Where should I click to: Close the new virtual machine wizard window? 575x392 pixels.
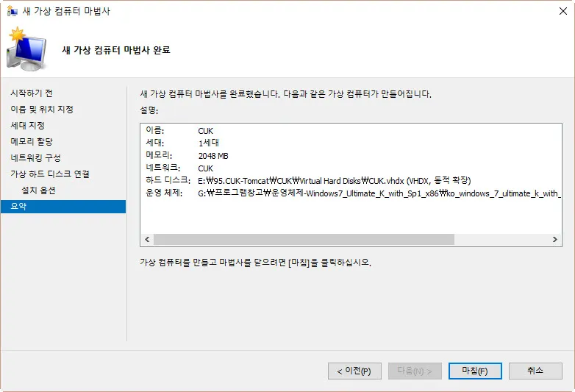(563, 11)
